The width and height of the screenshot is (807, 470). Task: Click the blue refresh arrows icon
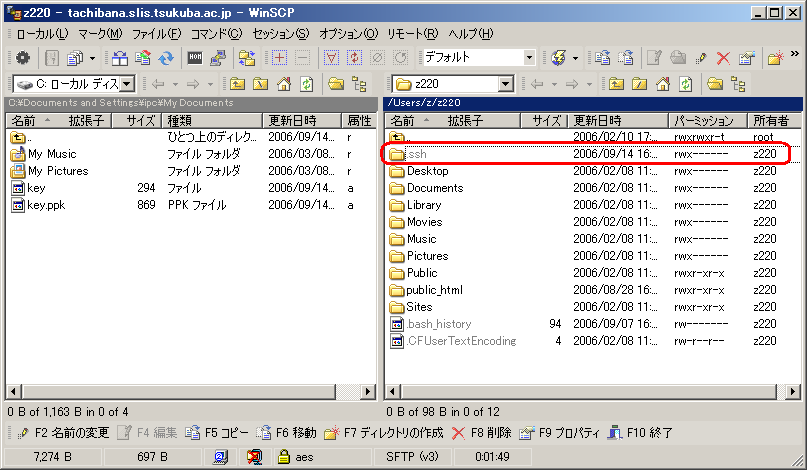pyautogui.click(x=166, y=58)
